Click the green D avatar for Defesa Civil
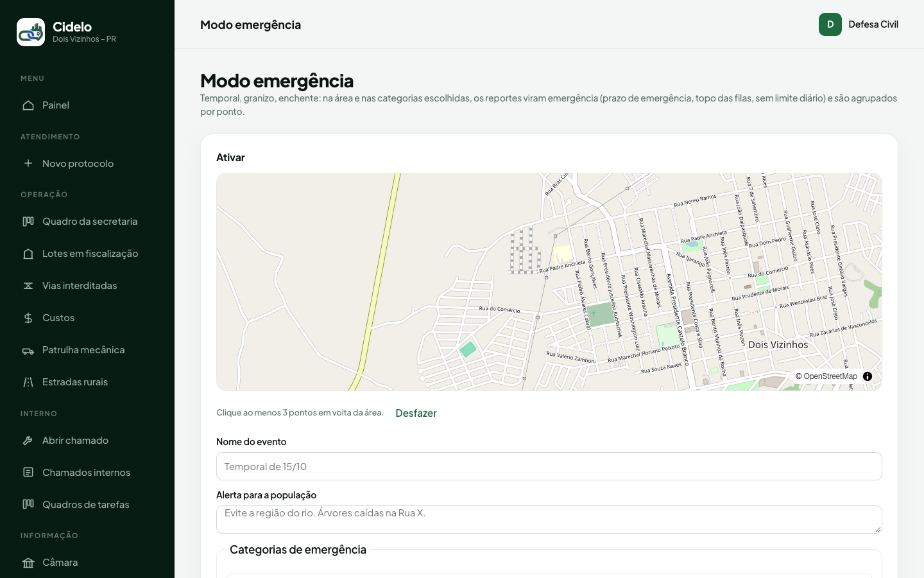Screen dimensions: 924x578 [x=830, y=24]
